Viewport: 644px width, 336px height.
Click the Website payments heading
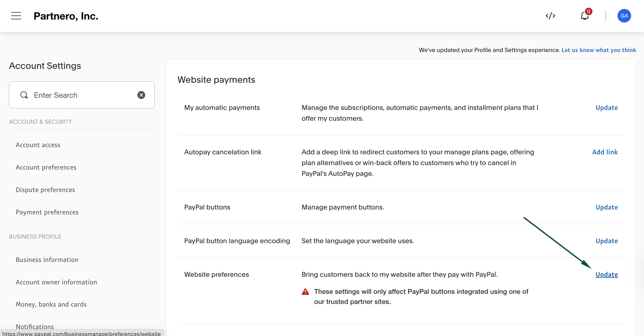(216, 80)
